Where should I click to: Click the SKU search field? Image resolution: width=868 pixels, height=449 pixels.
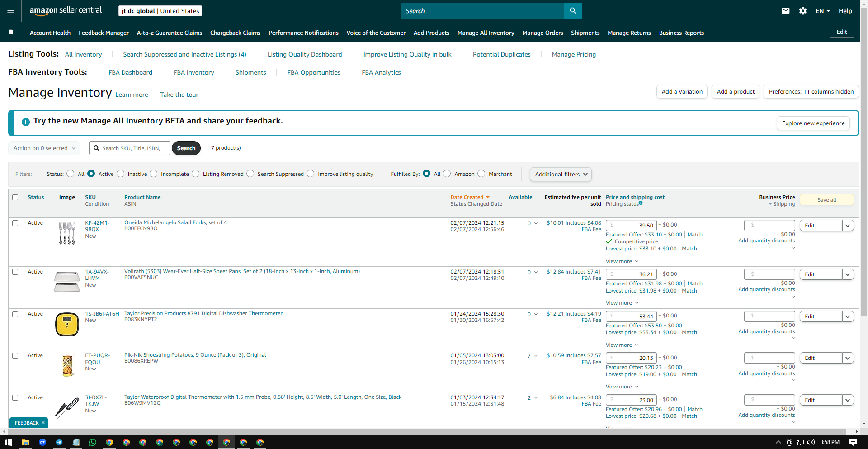pos(130,148)
